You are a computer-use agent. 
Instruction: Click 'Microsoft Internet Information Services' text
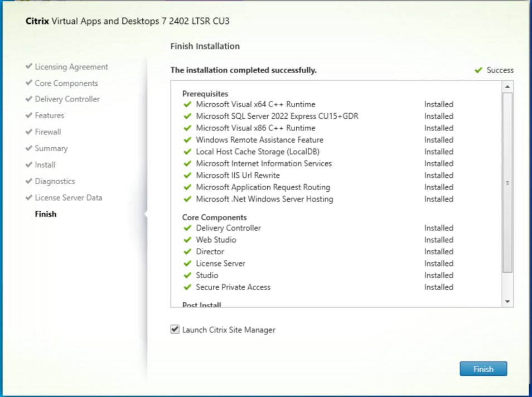point(264,163)
